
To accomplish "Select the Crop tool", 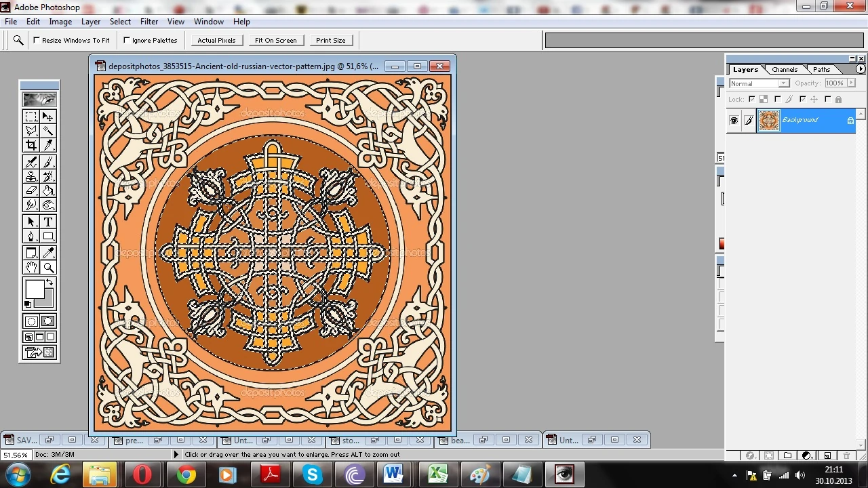I will (31, 145).
